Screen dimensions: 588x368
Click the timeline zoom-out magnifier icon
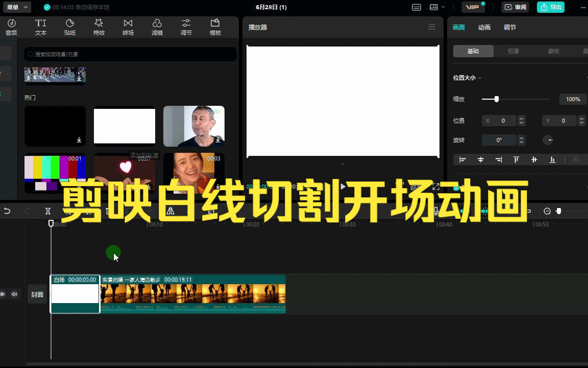point(547,212)
